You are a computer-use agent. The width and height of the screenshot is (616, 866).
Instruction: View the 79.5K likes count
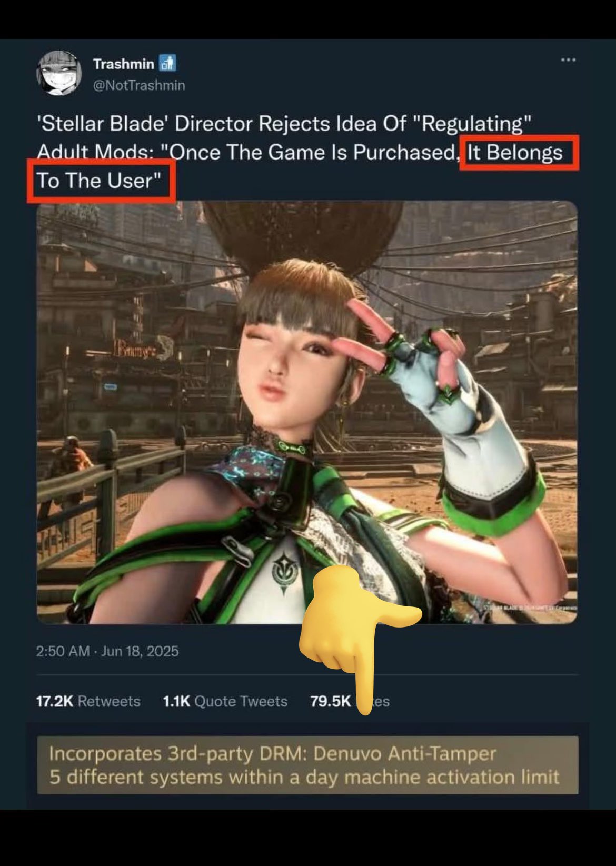click(350, 701)
